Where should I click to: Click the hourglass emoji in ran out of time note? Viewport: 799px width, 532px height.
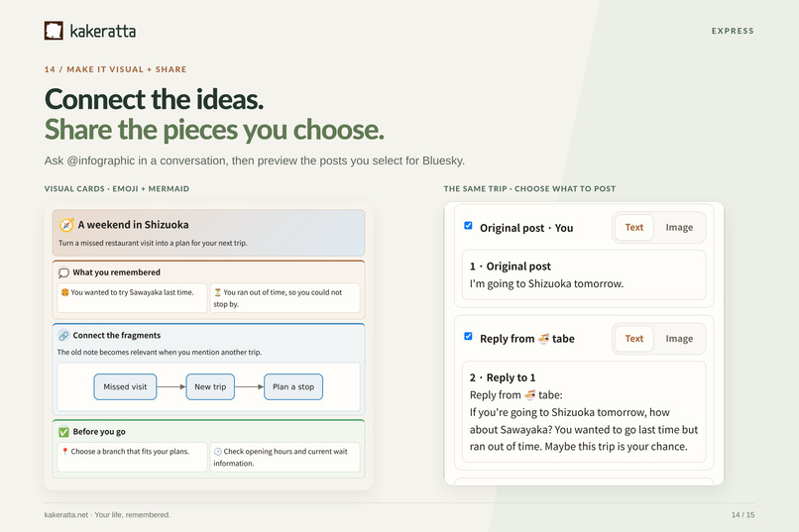pyautogui.click(x=217, y=292)
